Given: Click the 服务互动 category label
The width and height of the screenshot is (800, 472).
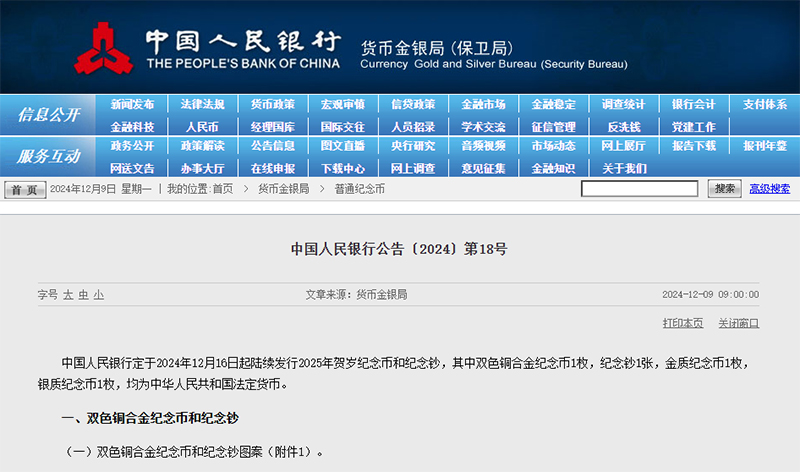Looking at the screenshot, I should 49,156.
